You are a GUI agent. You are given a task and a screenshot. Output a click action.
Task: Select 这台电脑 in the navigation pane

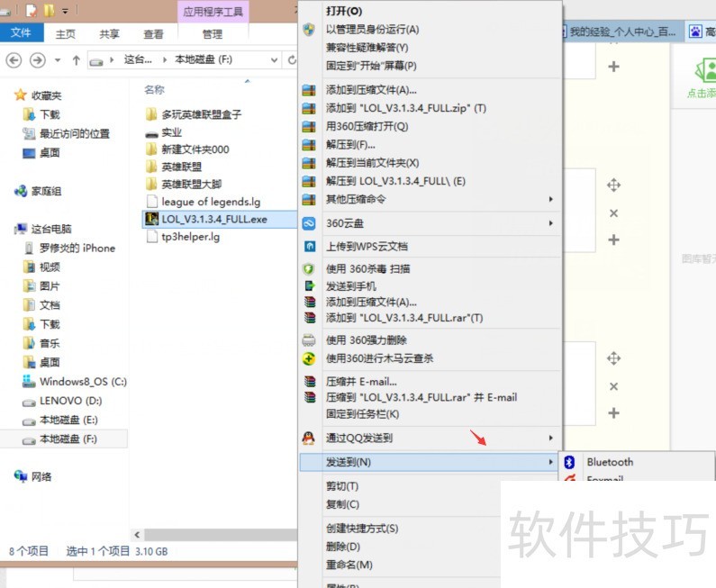(x=51, y=229)
